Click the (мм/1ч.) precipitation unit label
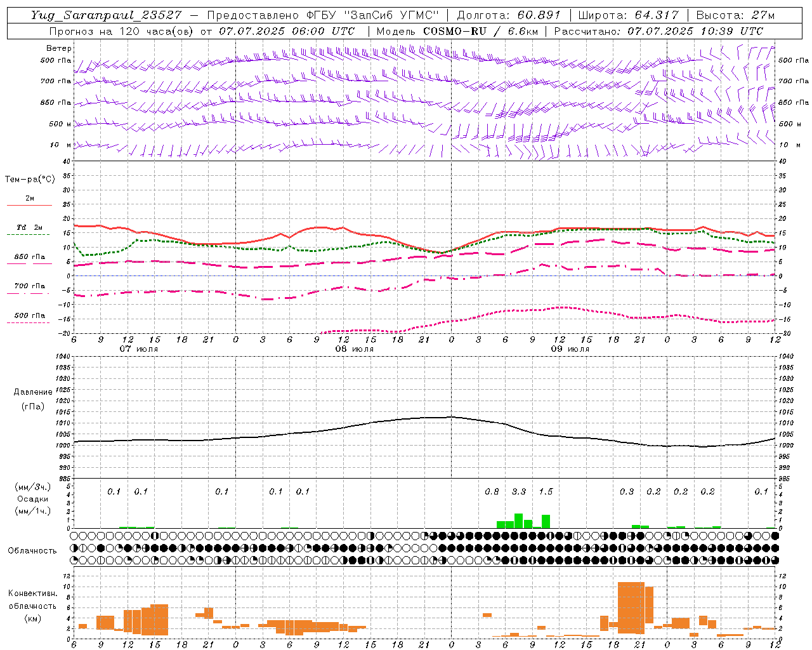The height and width of the screenshot is (650, 812). [32, 511]
